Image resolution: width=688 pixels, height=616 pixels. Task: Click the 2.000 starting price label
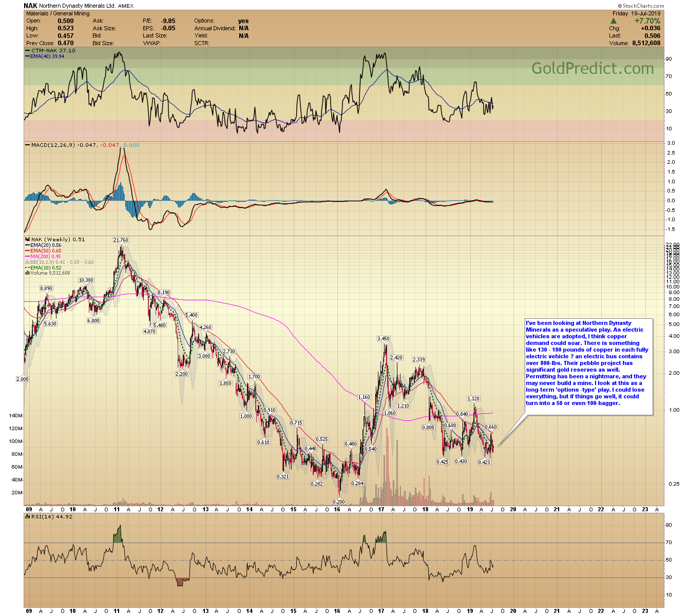23,379
